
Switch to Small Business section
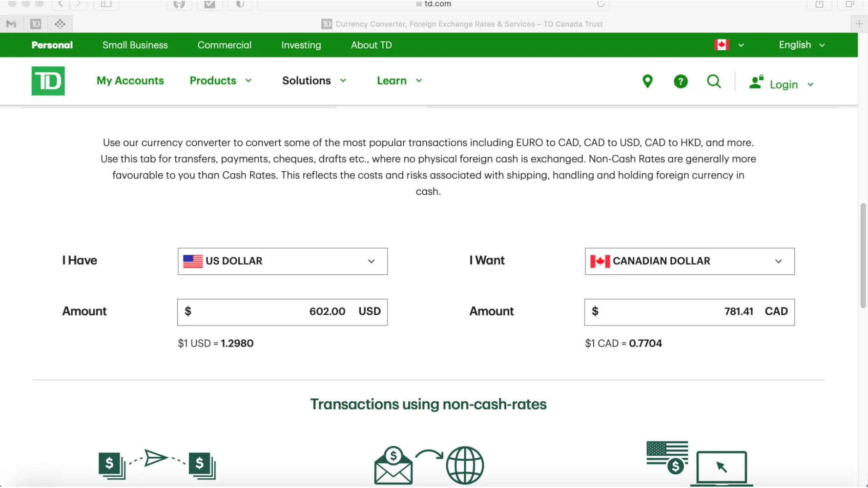tap(135, 45)
